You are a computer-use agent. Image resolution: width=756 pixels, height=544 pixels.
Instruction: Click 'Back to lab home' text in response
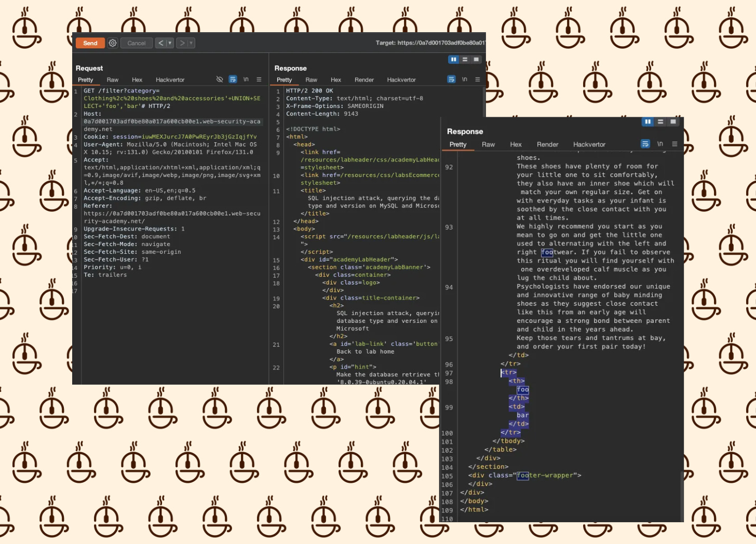point(366,352)
